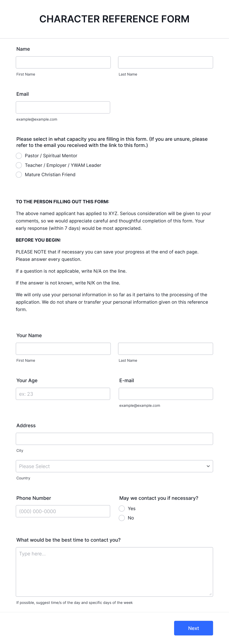Choose Mature Christian Friend as capacity
The height and width of the screenshot is (644, 229).
point(19,174)
